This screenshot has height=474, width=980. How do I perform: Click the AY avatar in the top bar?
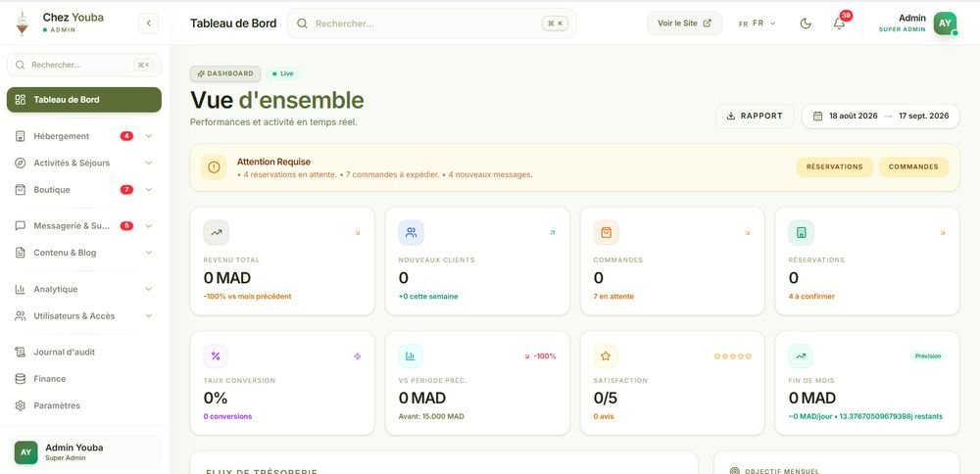click(x=945, y=24)
